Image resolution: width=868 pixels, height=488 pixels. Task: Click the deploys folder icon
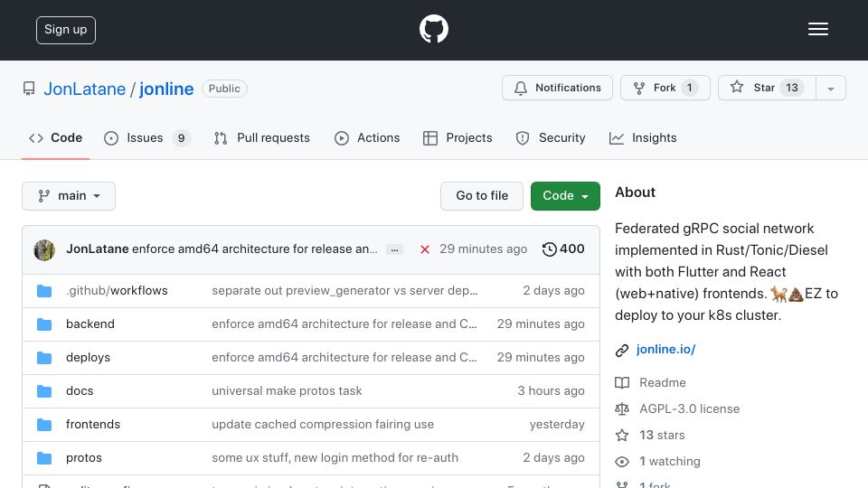click(44, 358)
